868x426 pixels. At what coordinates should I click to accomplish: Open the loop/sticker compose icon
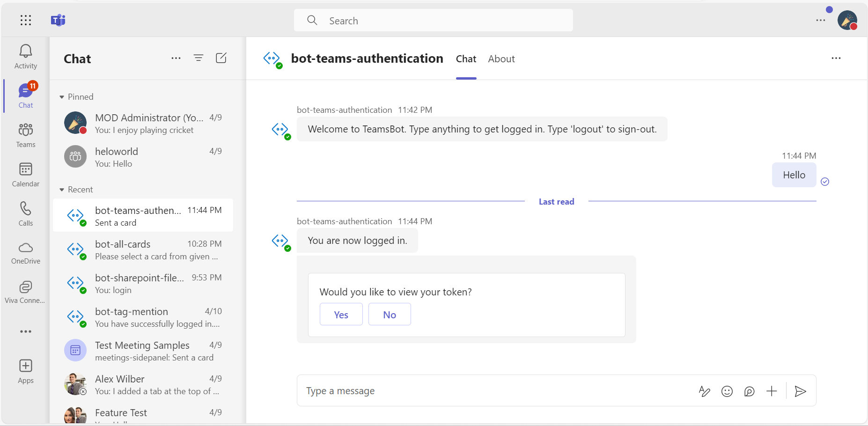point(750,391)
